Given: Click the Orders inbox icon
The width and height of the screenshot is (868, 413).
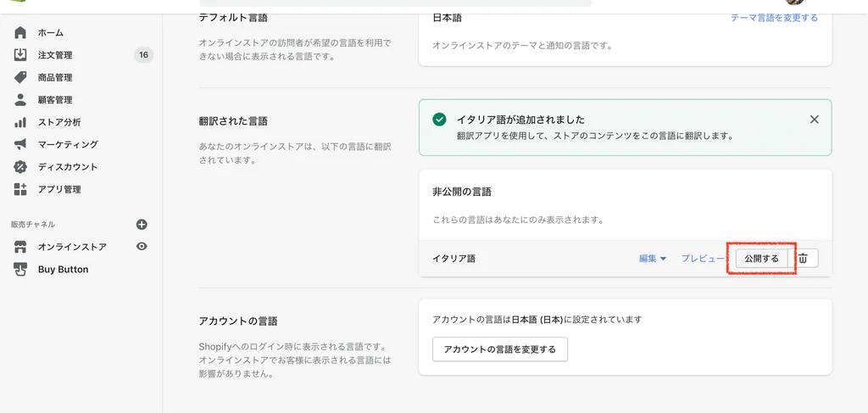Looking at the screenshot, I should click(20, 55).
